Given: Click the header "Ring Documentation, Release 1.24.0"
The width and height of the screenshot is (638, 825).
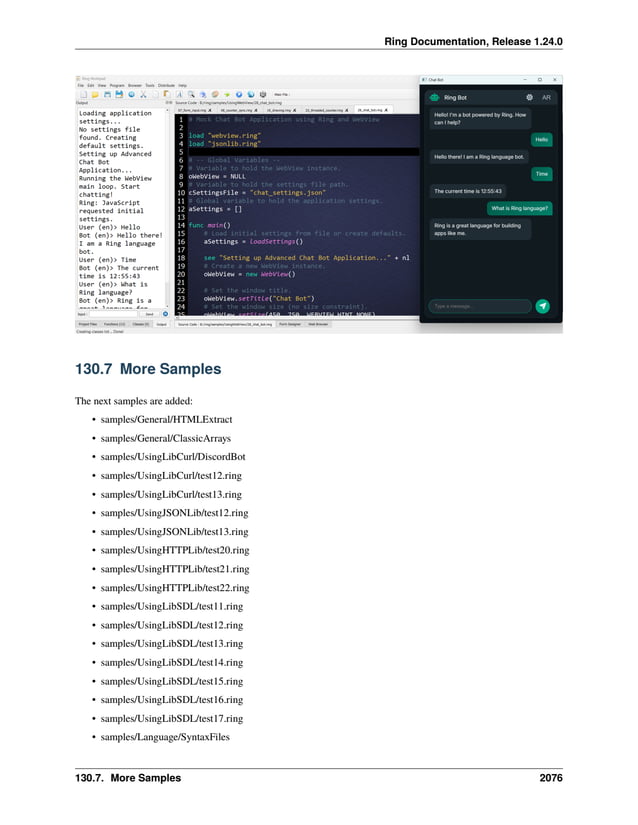Looking at the screenshot, I should pyautogui.click(x=473, y=42).
